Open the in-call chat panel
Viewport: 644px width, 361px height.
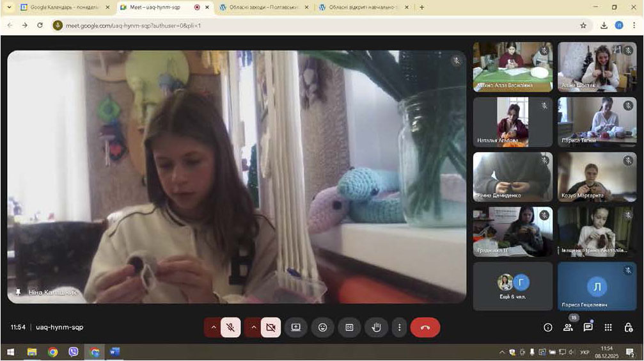[588, 327]
